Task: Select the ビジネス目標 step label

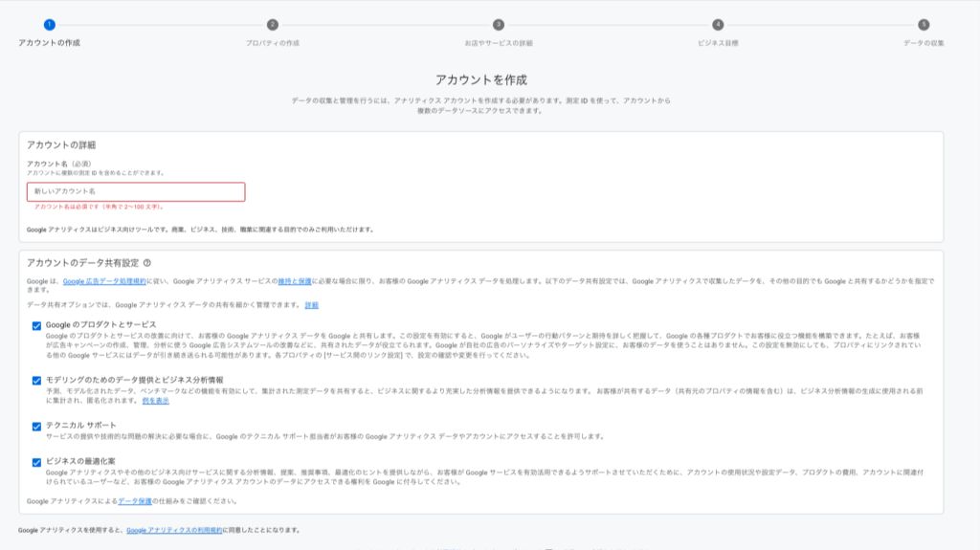Action: [718, 43]
